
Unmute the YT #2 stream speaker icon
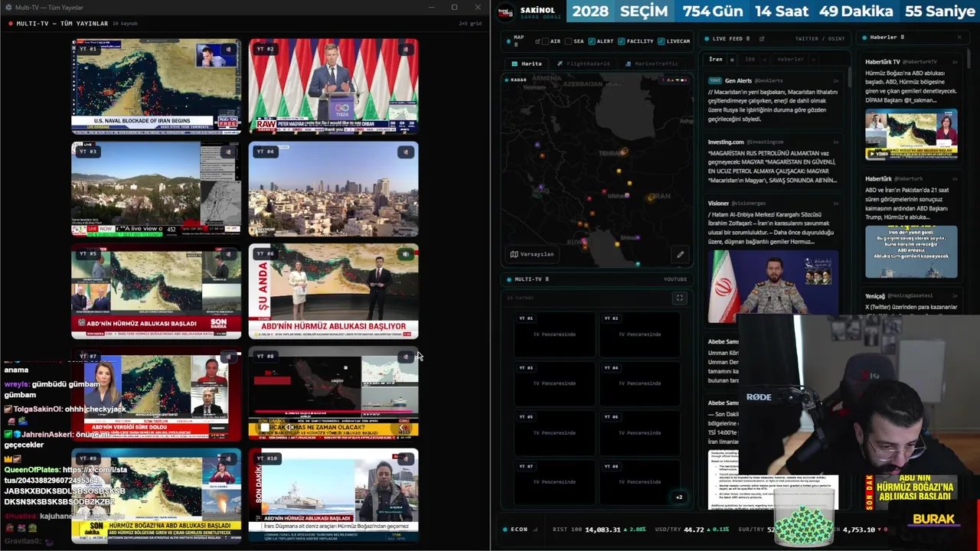tap(406, 50)
